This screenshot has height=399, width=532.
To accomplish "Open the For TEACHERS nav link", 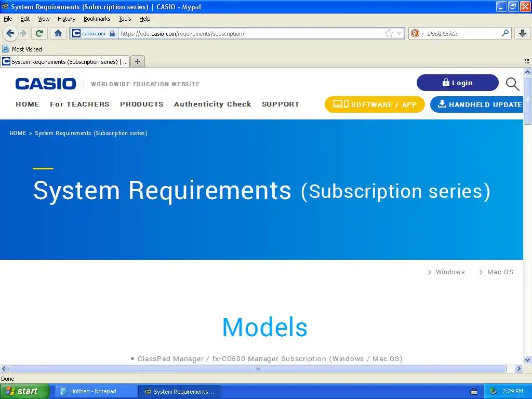I will click(79, 104).
